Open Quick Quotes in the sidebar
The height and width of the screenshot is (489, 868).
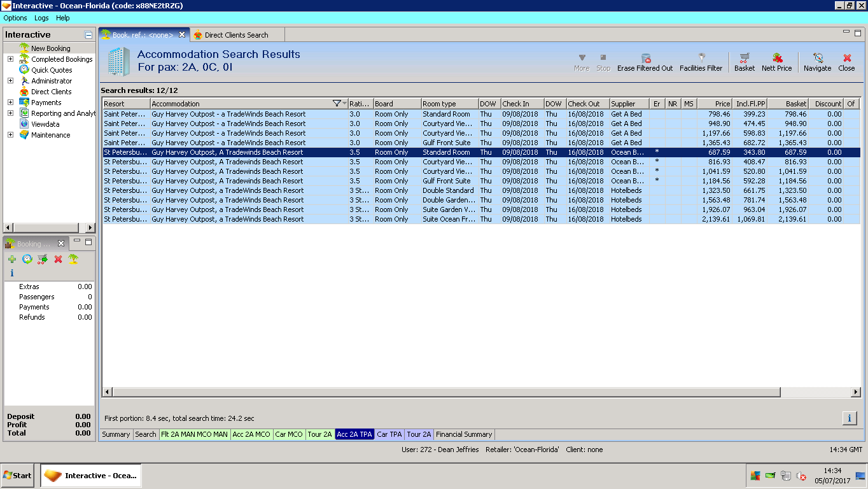click(52, 70)
